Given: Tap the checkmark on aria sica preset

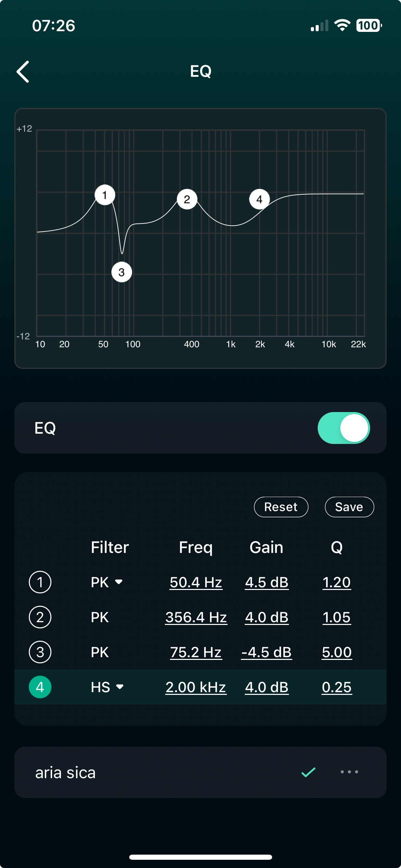Looking at the screenshot, I should click(308, 772).
